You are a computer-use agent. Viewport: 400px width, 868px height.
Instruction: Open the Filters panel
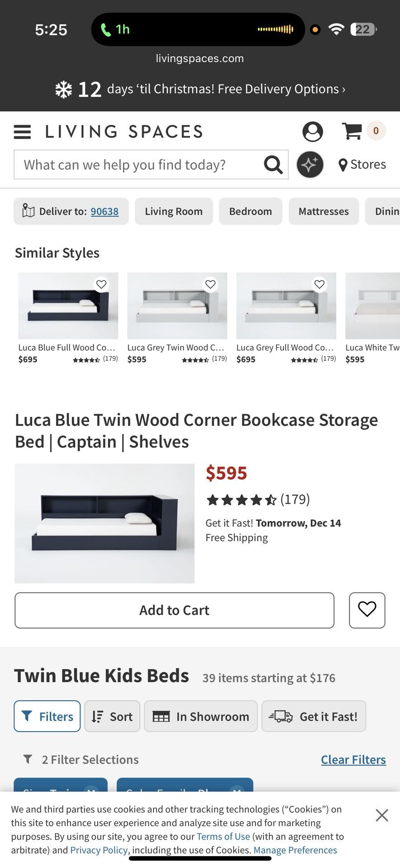coord(47,716)
